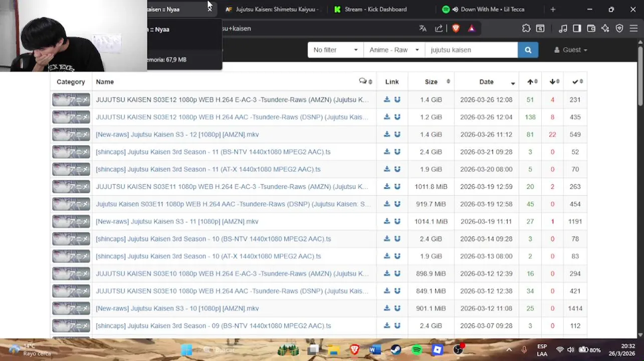
Task: Click magnet icon for New-raws S3 - 11 row
Action: click(x=397, y=221)
